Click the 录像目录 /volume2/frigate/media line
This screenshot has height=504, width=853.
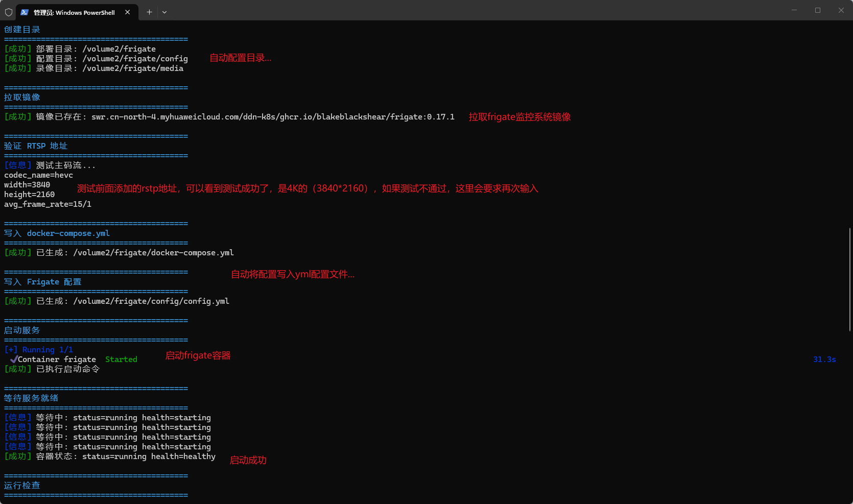pyautogui.click(x=94, y=68)
